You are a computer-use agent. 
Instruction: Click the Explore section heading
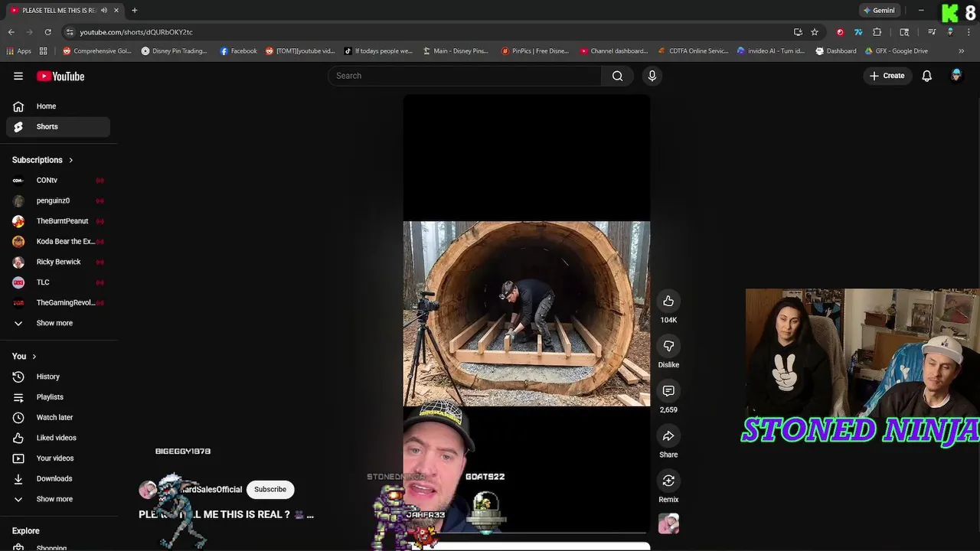(x=25, y=530)
